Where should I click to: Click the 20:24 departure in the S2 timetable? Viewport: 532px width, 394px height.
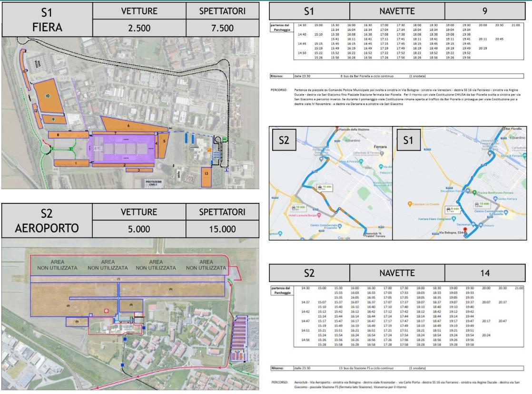(x=486, y=335)
